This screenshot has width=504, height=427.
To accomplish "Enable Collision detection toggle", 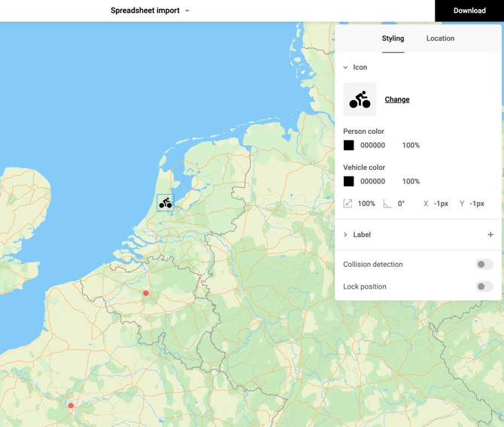I will (484, 265).
